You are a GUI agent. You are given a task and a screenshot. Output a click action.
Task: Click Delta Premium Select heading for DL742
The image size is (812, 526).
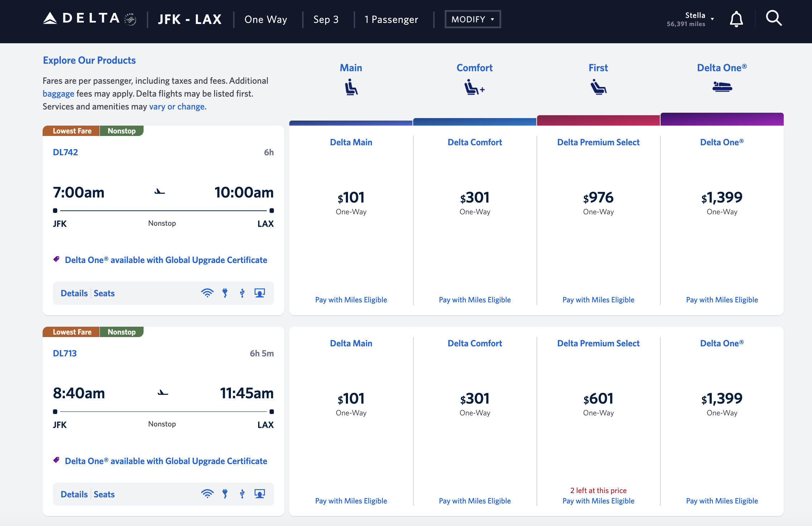tap(598, 142)
